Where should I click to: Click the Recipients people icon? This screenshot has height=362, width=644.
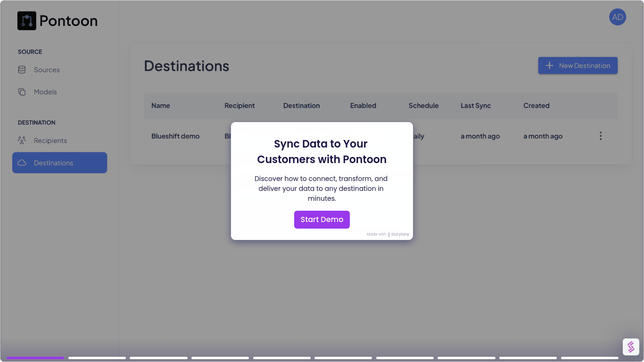[x=22, y=140]
